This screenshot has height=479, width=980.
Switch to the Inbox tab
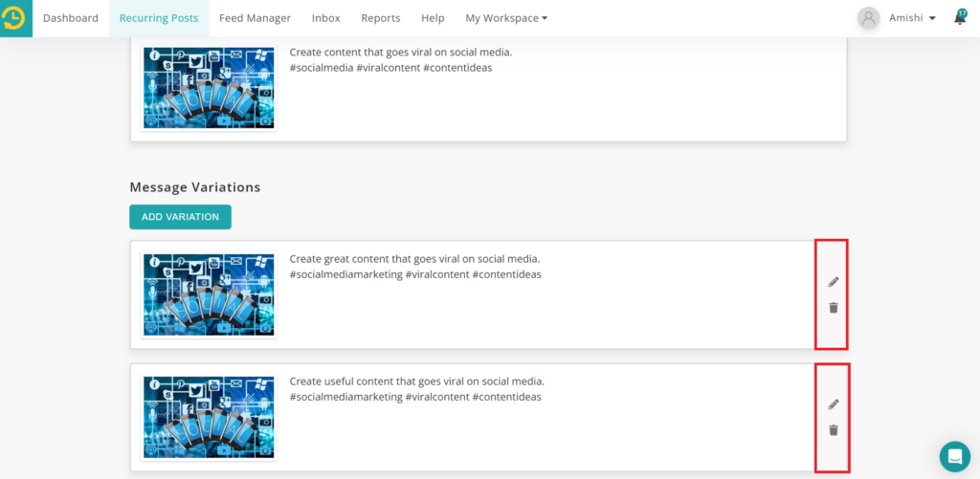tap(326, 18)
